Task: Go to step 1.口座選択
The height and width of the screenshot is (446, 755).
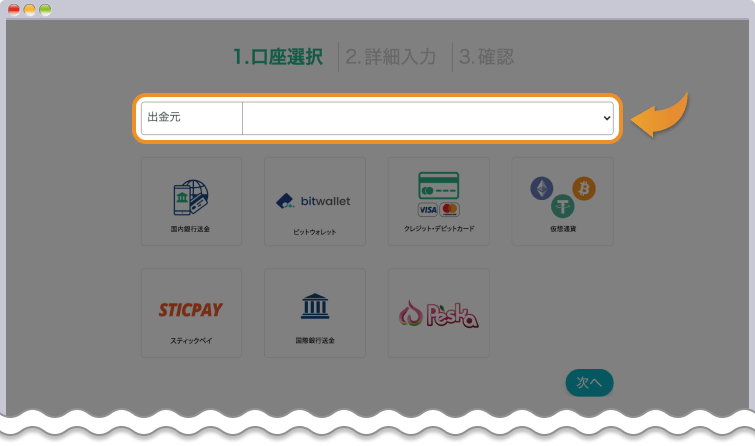Action: (x=278, y=57)
